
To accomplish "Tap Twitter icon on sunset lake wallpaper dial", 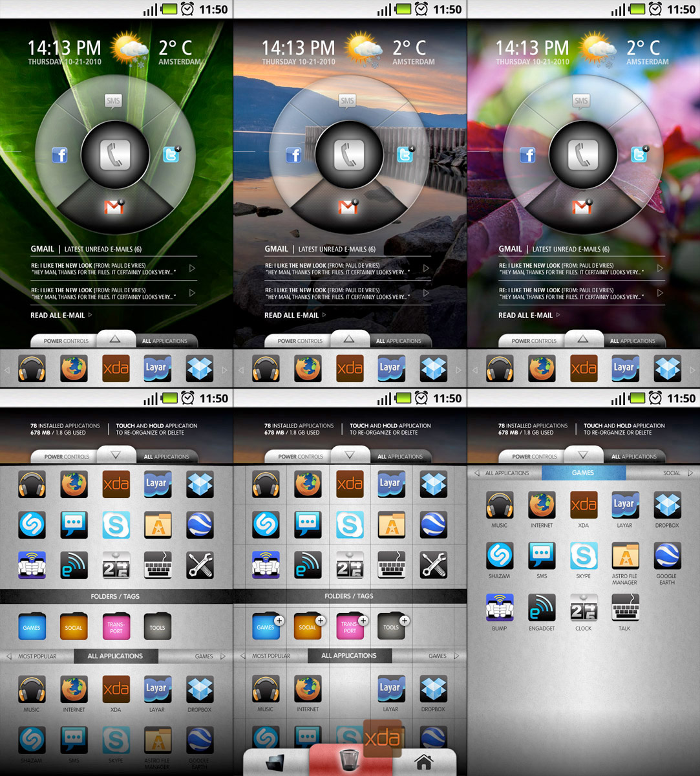I will [x=405, y=155].
